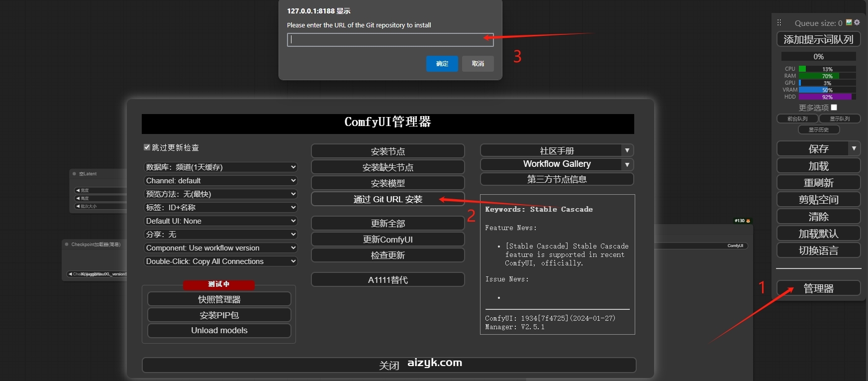Open the A1111替代 option
Screen dimensions: 868x381
tap(388, 280)
